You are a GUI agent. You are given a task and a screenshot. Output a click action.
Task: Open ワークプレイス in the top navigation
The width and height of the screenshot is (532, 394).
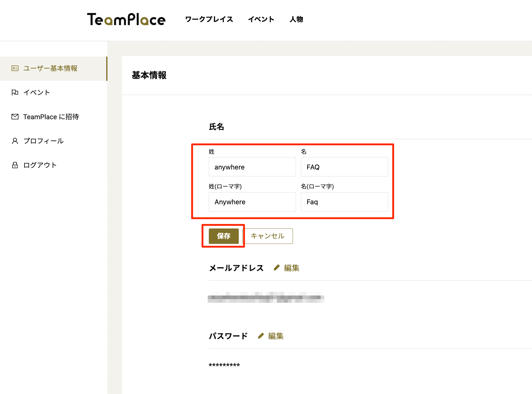click(x=209, y=19)
